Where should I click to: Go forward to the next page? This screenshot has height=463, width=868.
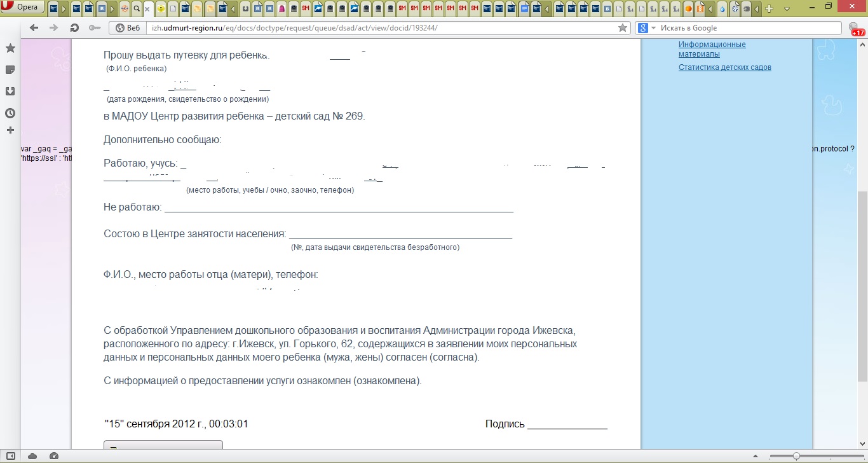54,28
